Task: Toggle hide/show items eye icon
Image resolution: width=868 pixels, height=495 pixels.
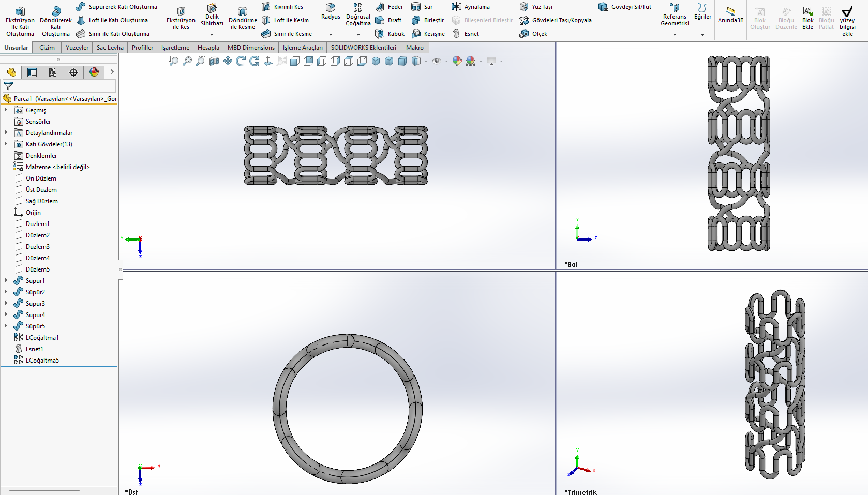Action: (x=437, y=61)
